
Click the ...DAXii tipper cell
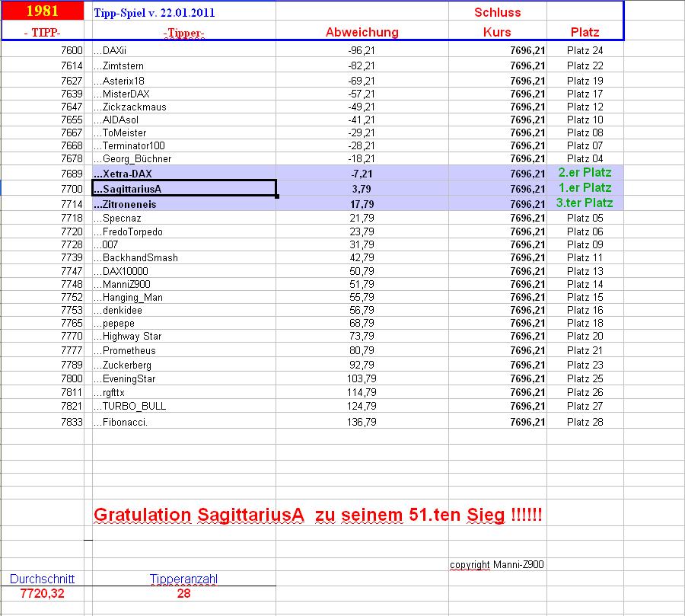tap(184, 50)
